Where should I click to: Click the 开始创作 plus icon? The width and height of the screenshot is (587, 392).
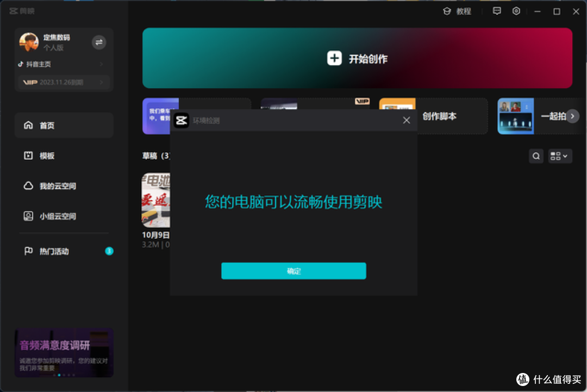334,58
